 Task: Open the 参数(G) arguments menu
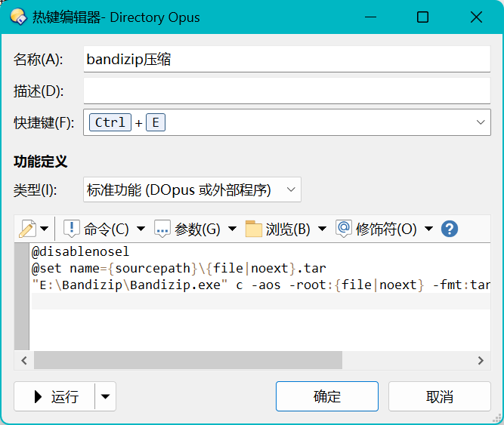pos(187,229)
